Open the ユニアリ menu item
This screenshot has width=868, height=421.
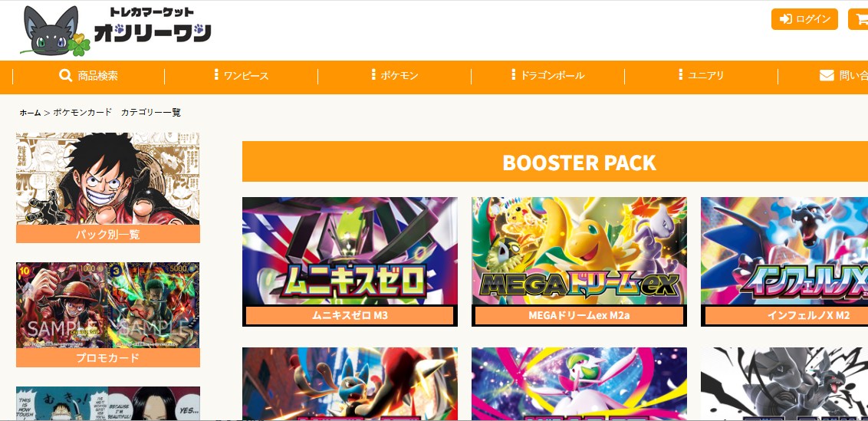point(702,76)
